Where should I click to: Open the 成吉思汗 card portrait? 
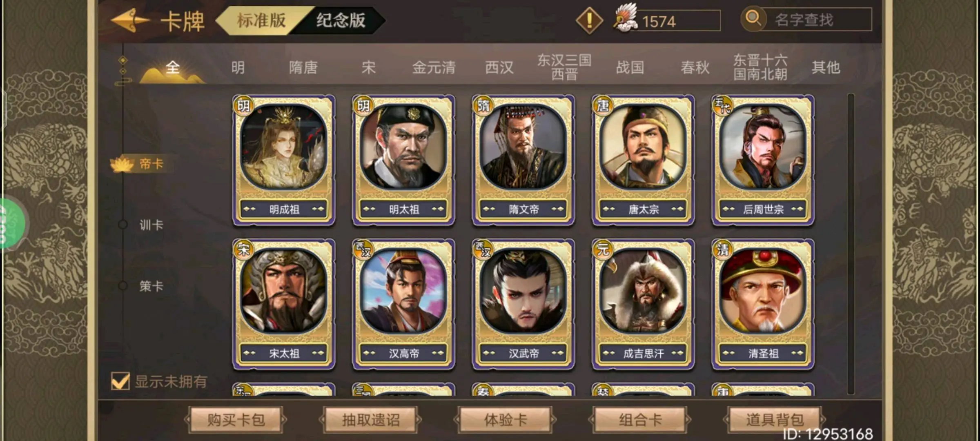click(643, 290)
